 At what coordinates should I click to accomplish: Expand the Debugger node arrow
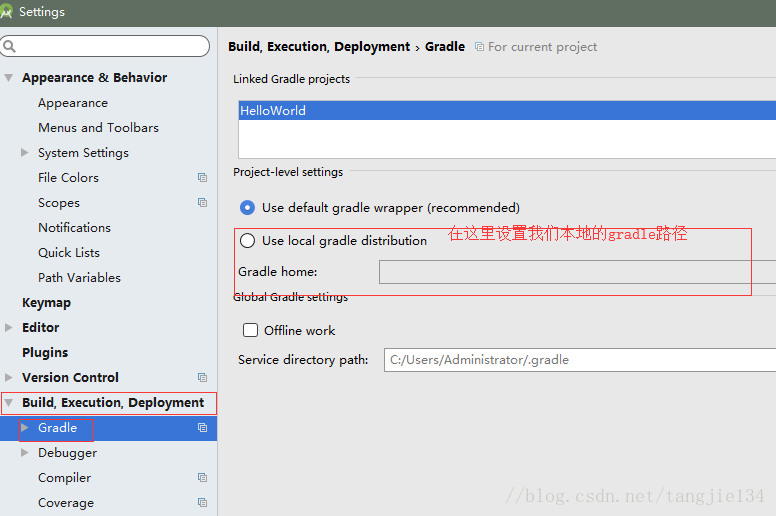tap(25, 453)
